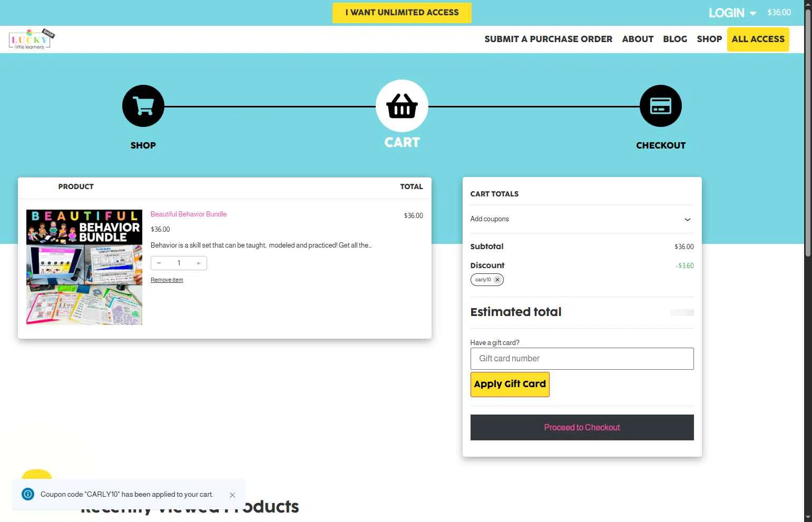812x522 pixels.
Task: Click the Checkout credit card step icon
Action: (x=661, y=106)
